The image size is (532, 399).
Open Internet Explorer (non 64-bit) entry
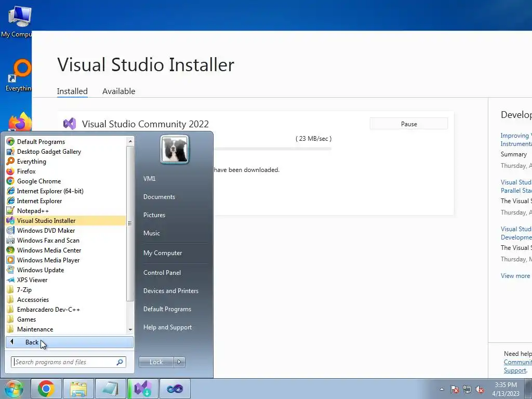coord(65,201)
